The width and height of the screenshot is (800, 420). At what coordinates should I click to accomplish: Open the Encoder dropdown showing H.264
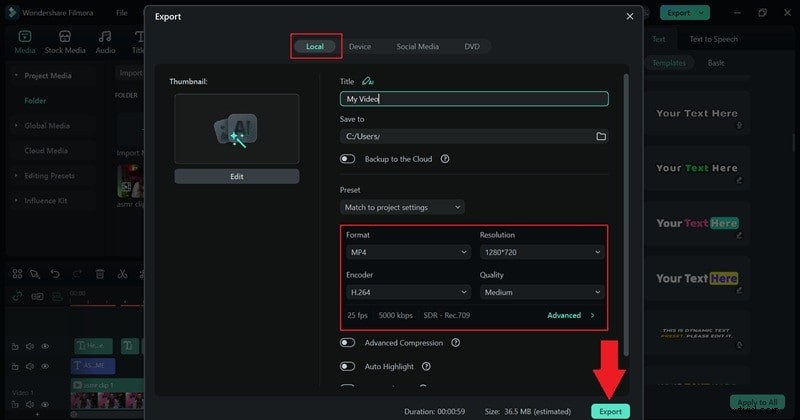tap(408, 292)
